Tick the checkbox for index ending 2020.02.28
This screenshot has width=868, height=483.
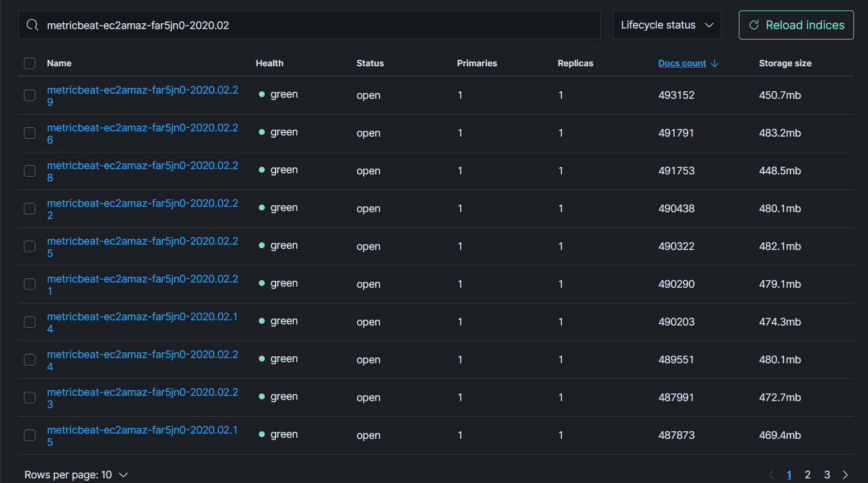30,171
